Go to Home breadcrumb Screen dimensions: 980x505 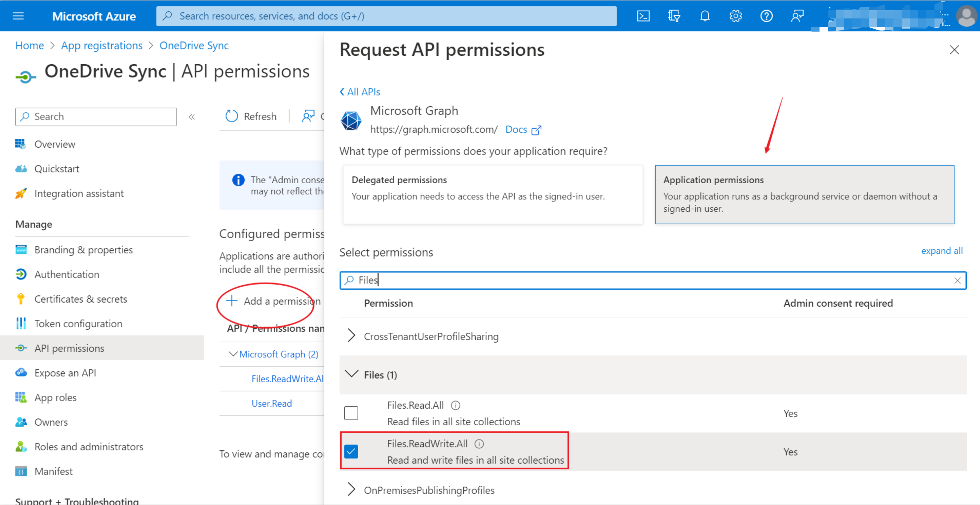[x=30, y=45]
